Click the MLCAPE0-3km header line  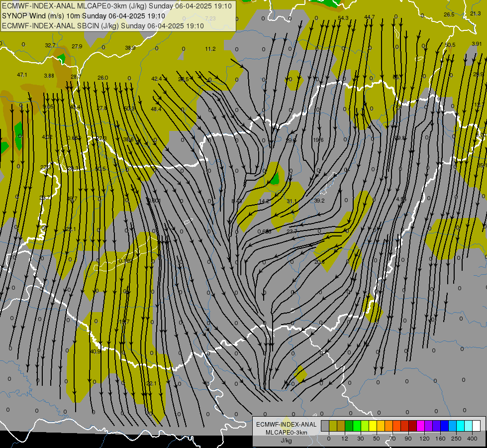(117, 6)
